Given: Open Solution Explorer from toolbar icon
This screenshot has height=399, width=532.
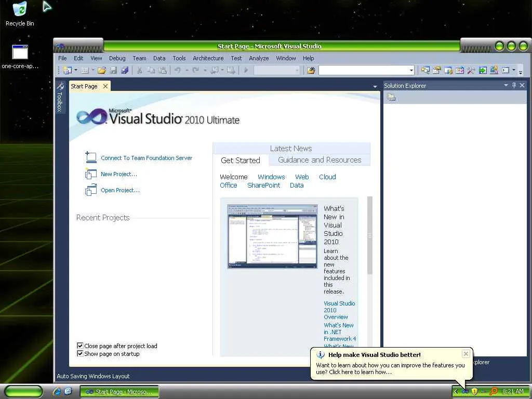Looking at the screenshot, I should (425, 70).
